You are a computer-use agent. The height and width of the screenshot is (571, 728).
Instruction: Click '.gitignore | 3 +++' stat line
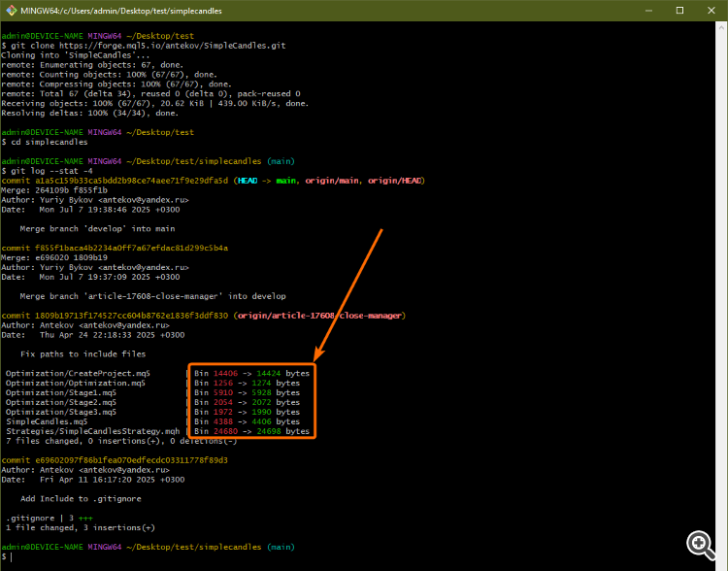[50, 518]
